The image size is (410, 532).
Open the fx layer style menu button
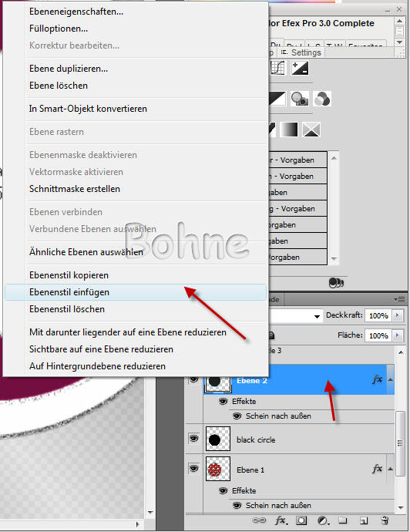(281, 520)
